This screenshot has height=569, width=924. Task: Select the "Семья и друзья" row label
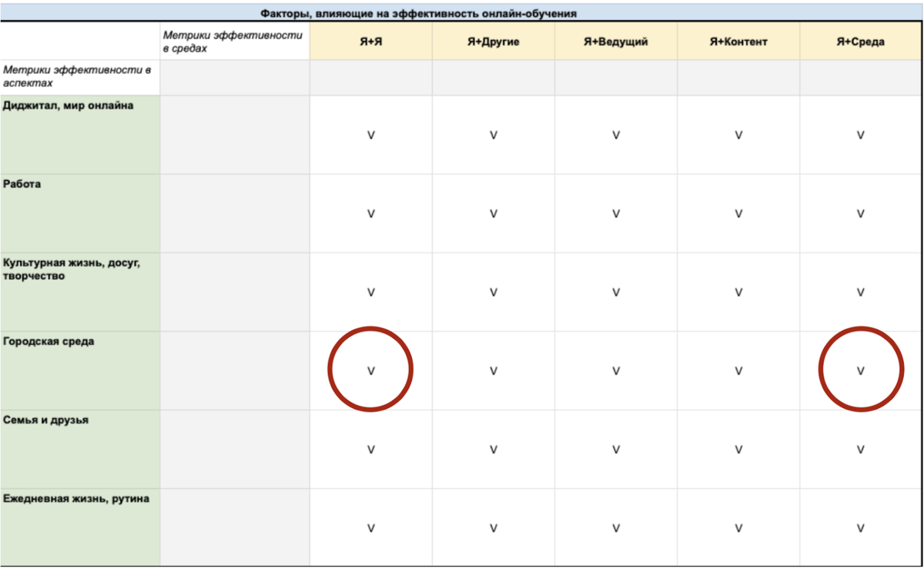pos(80,449)
